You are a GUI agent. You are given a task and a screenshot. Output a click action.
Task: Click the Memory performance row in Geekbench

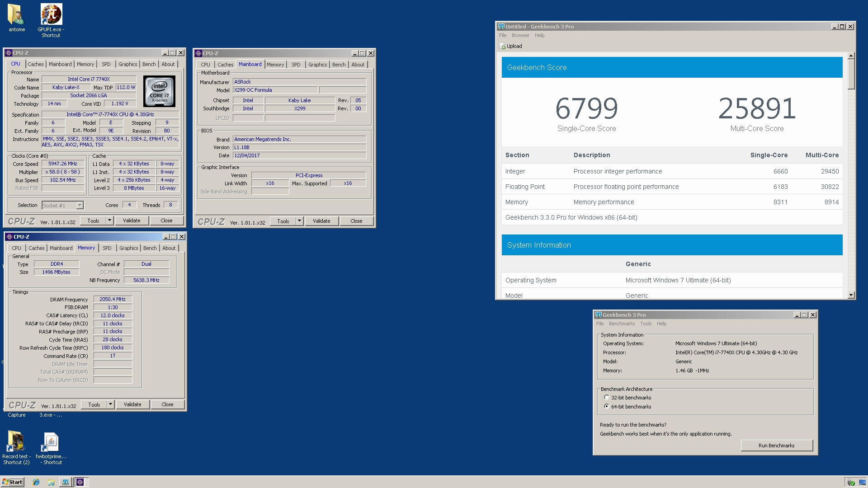pyautogui.click(x=672, y=202)
